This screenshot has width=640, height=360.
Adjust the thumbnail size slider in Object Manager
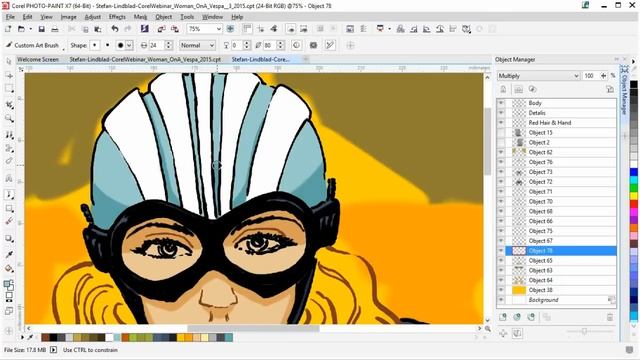pyautogui.click(x=584, y=331)
